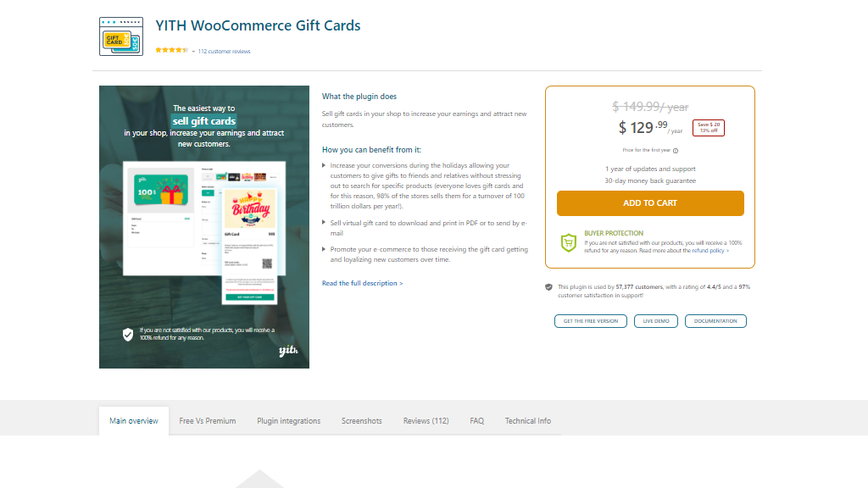This screenshot has height=488, width=868.
Task: Read the full description link
Action: click(x=363, y=283)
